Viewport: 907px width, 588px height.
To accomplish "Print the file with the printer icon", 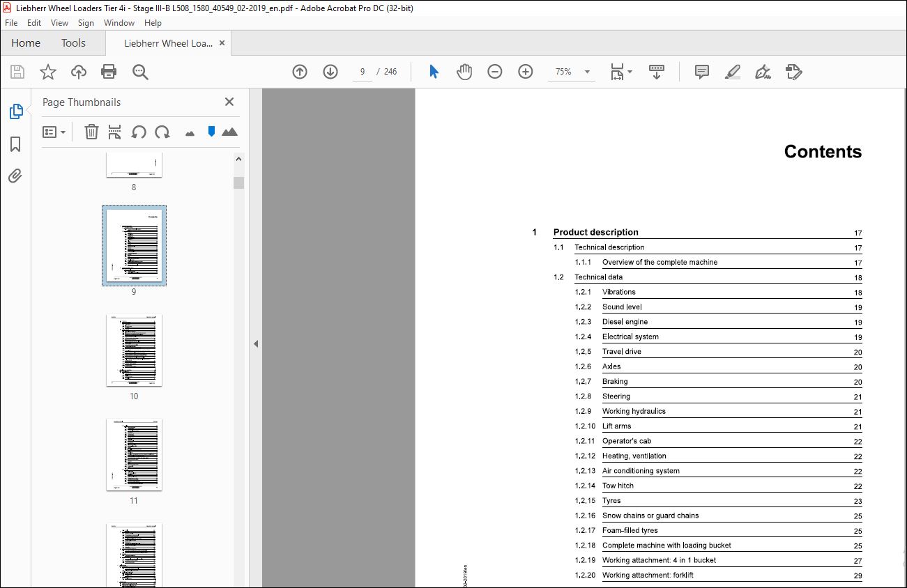I will click(109, 72).
